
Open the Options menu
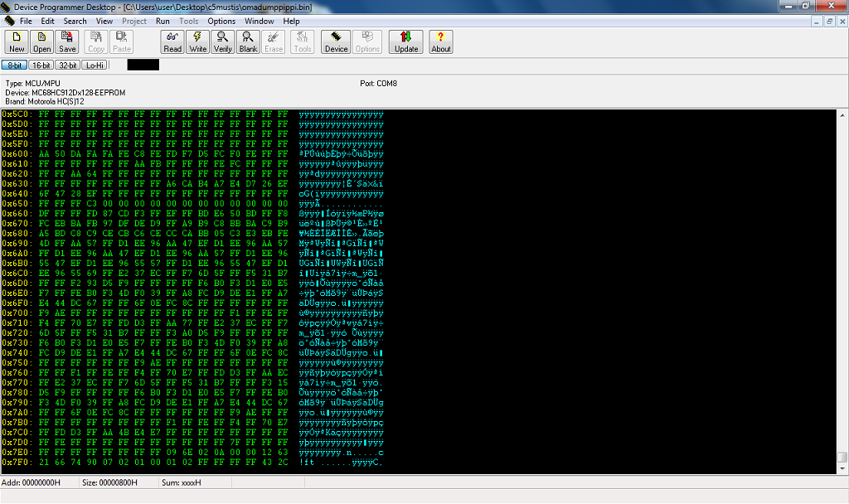coord(221,21)
